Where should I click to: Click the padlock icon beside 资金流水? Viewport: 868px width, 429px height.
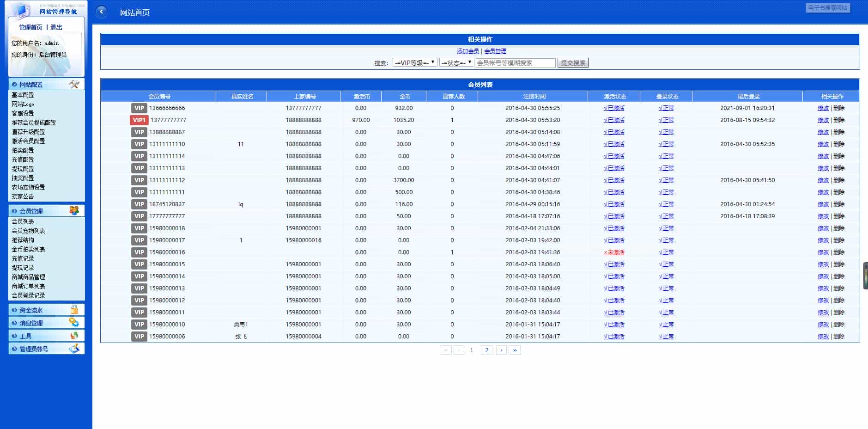pos(74,310)
